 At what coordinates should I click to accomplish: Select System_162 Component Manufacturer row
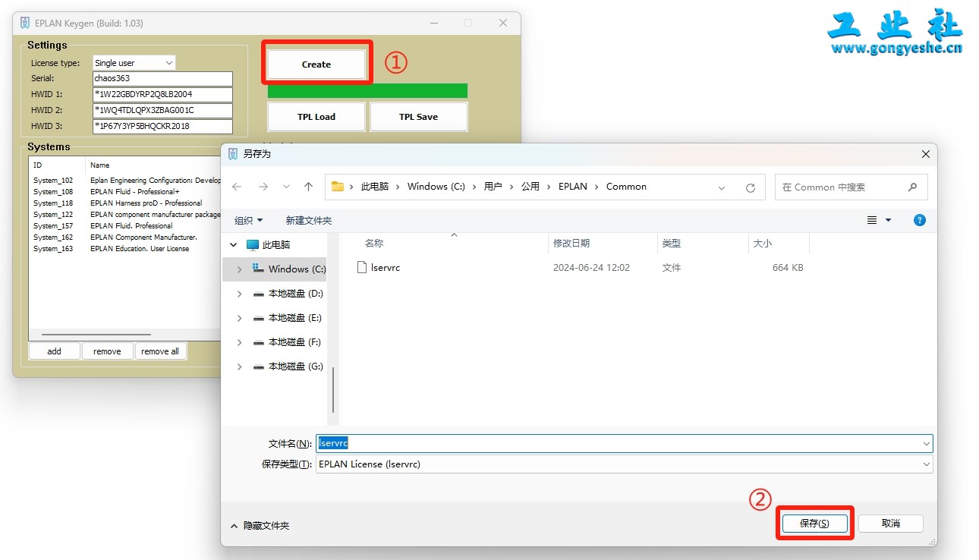126,238
